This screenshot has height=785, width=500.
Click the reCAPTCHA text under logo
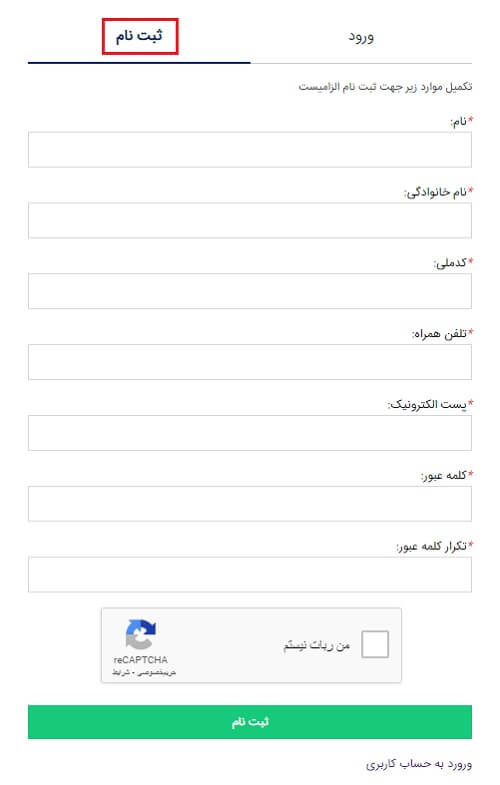coord(141,660)
